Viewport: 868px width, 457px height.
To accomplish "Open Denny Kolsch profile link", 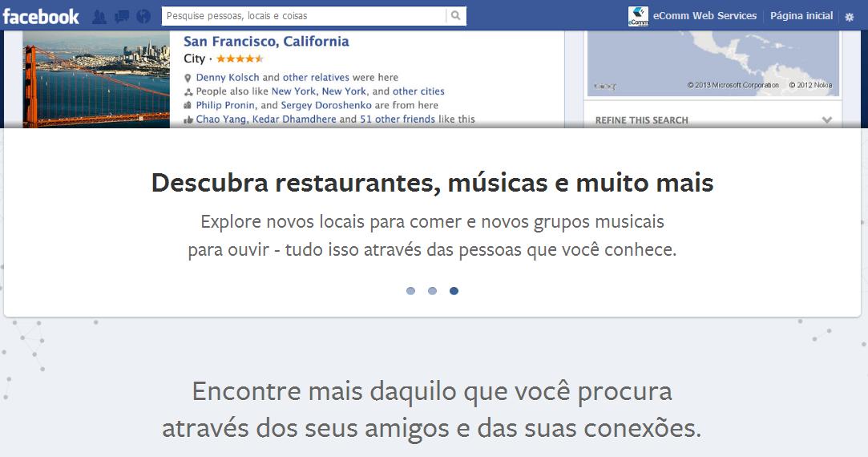I will click(228, 78).
